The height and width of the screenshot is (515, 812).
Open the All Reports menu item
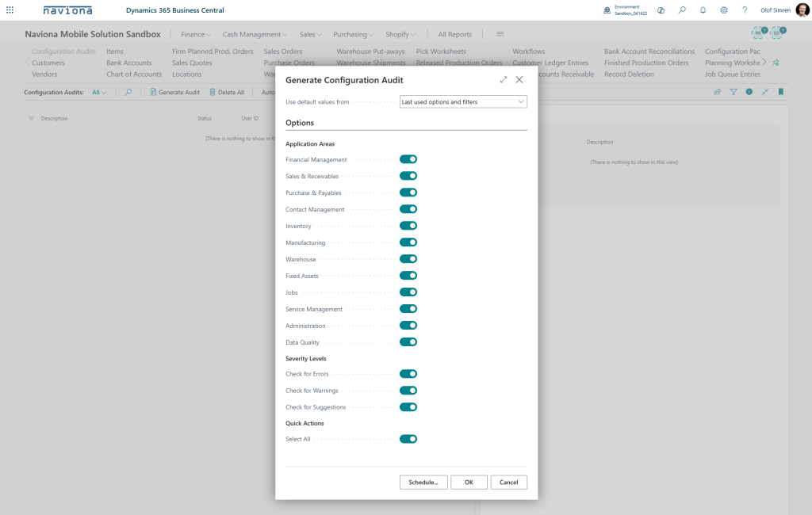tap(454, 35)
